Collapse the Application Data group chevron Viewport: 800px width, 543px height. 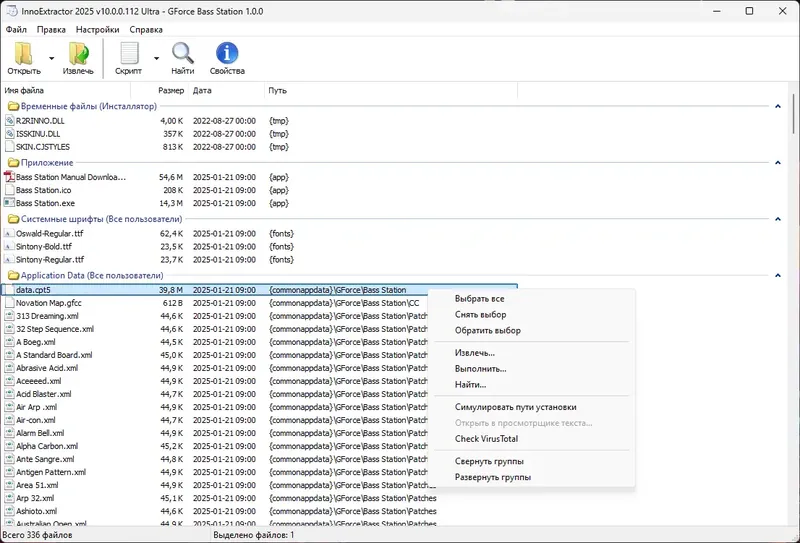pos(778,275)
